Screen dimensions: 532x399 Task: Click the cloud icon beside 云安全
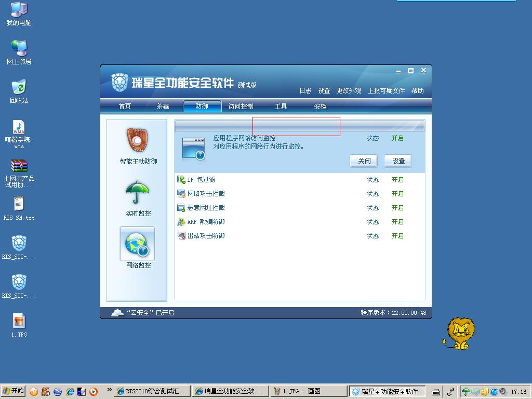point(117,312)
